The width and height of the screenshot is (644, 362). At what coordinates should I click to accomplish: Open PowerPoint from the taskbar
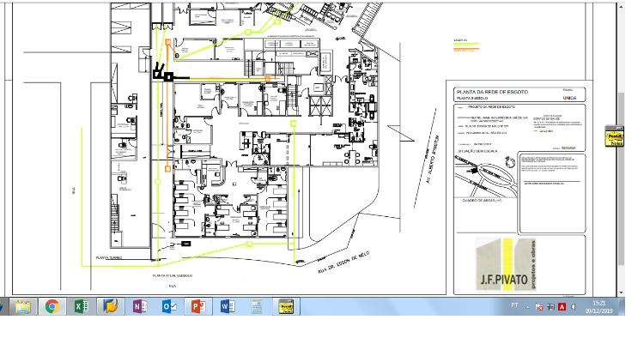pos(197,306)
